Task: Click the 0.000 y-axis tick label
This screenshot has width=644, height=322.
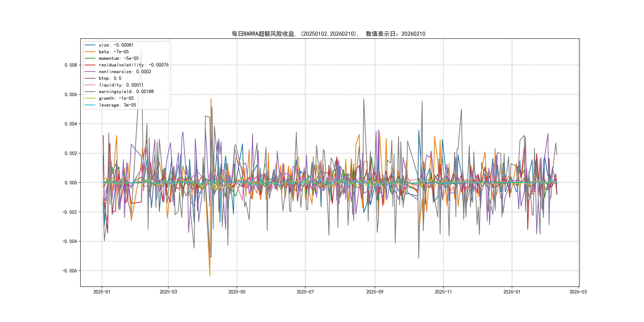Action: click(x=71, y=183)
